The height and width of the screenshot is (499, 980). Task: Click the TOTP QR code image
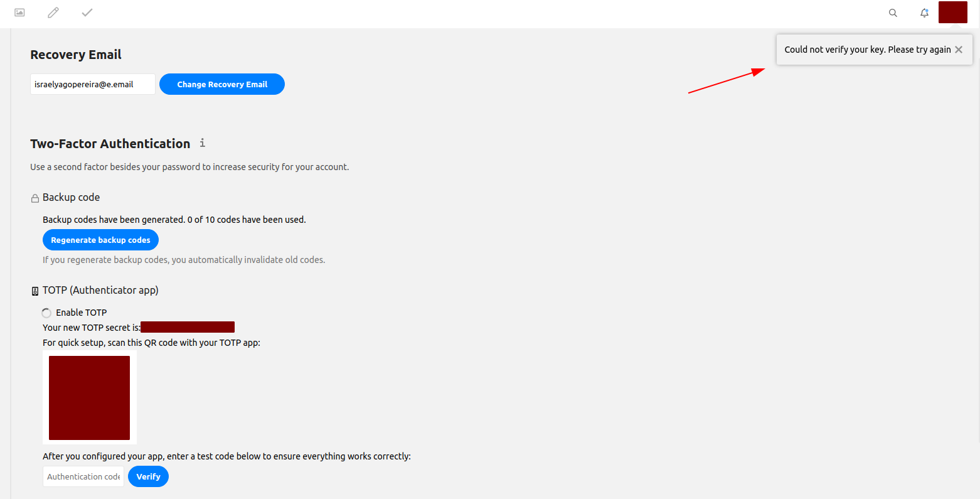point(89,397)
